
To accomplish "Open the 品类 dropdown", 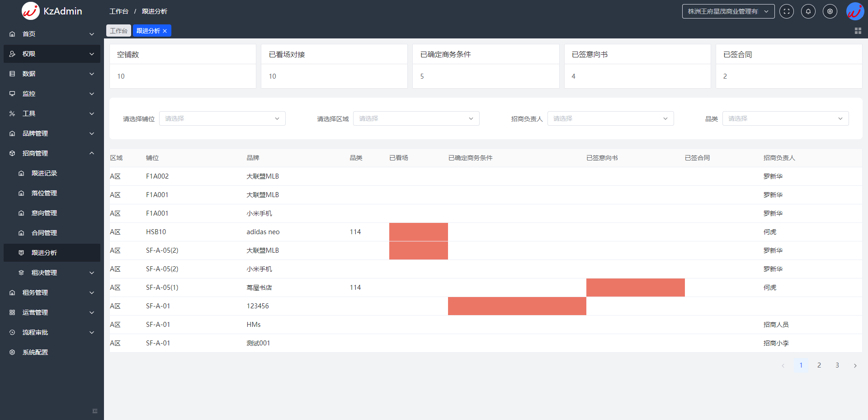I will point(786,118).
